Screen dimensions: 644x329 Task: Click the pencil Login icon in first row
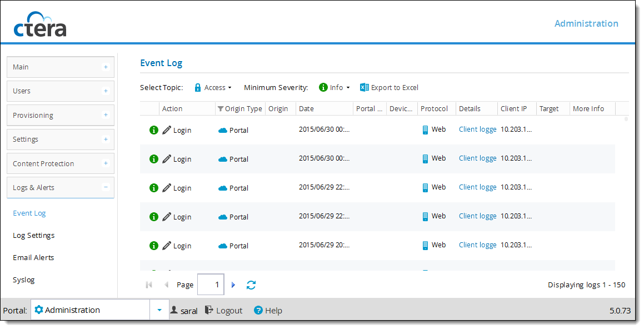pyautogui.click(x=167, y=130)
